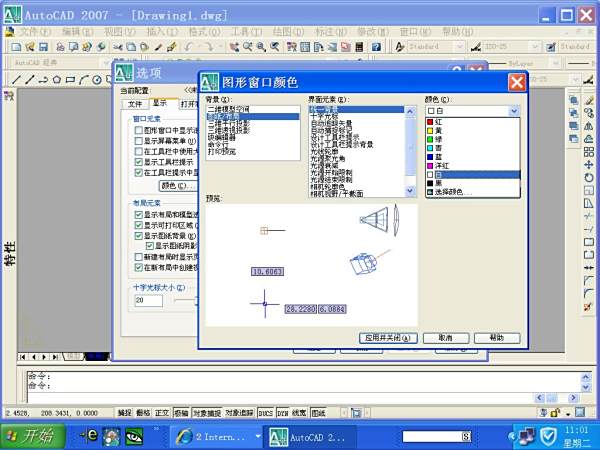The width and height of the screenshot is (600, 450).
Task: Select the Line draw tool
Action: pos(16,80)
